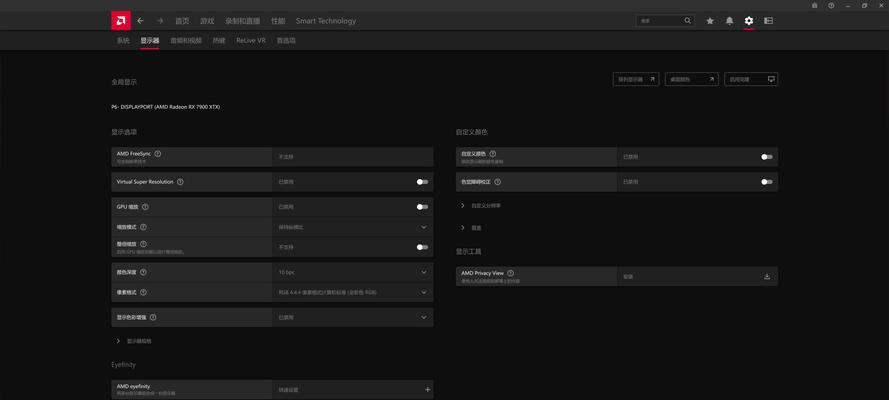Toggle 色觉障碍校正 switch
Viewport: 889px width, 400px height.
(x=767, y=182)
